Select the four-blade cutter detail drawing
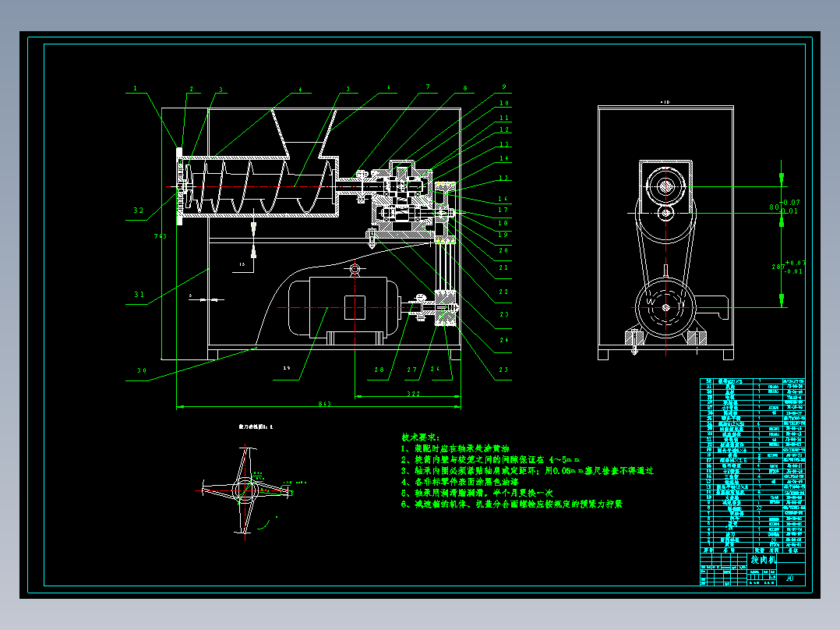The width and height of the screenshot is (840, 630). (246, 489)
